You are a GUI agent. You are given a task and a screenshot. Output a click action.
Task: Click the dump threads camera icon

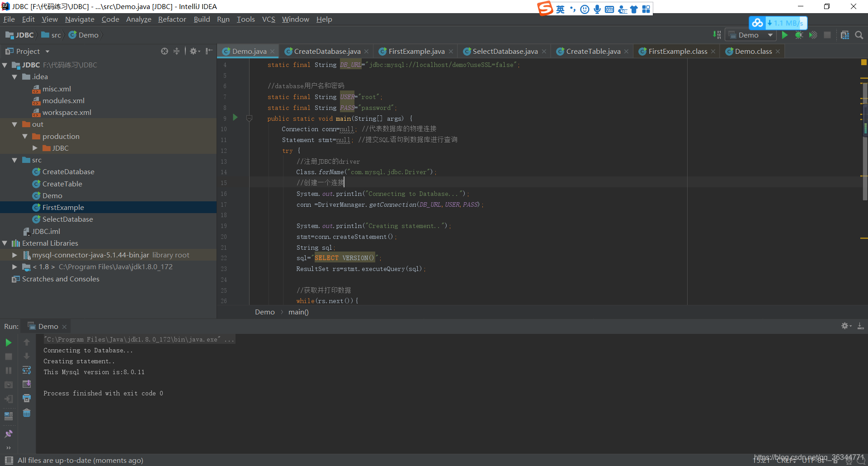coord(9,385)
